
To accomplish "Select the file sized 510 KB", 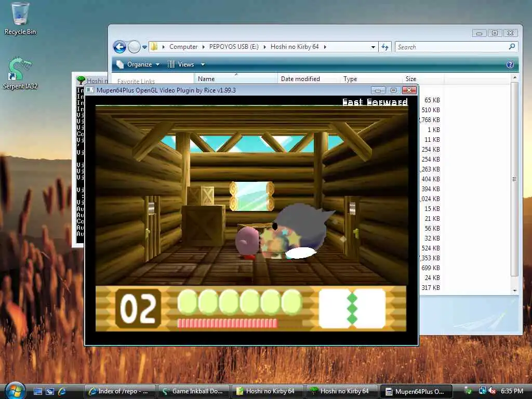I will (x=431, y=110).
